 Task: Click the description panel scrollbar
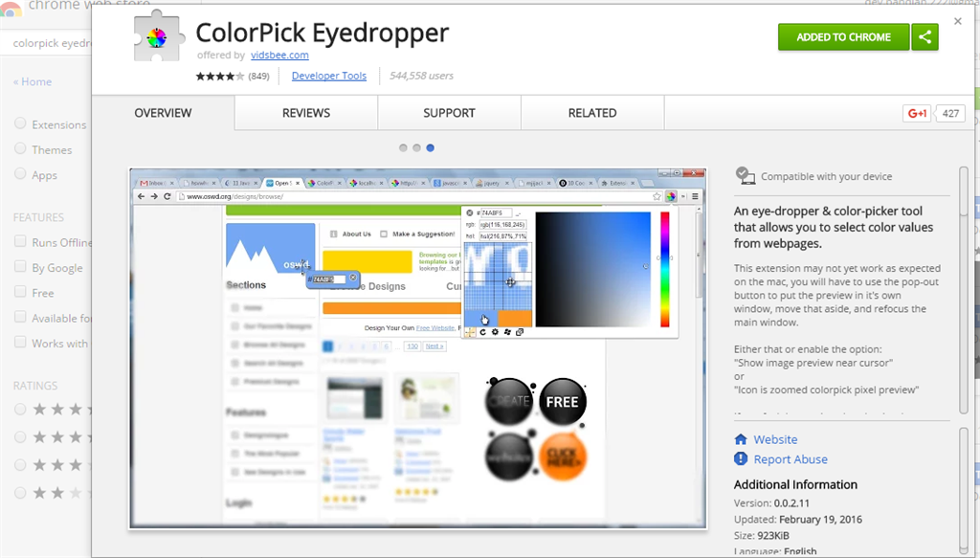964,291
